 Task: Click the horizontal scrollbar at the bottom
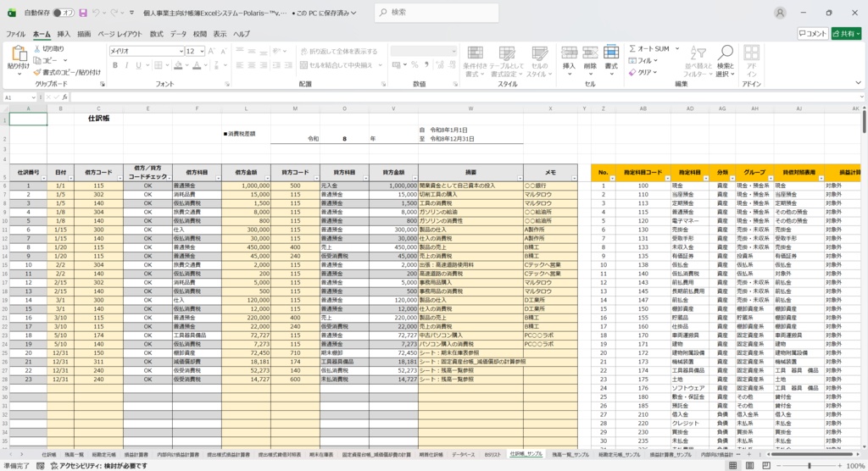point(811,454)
